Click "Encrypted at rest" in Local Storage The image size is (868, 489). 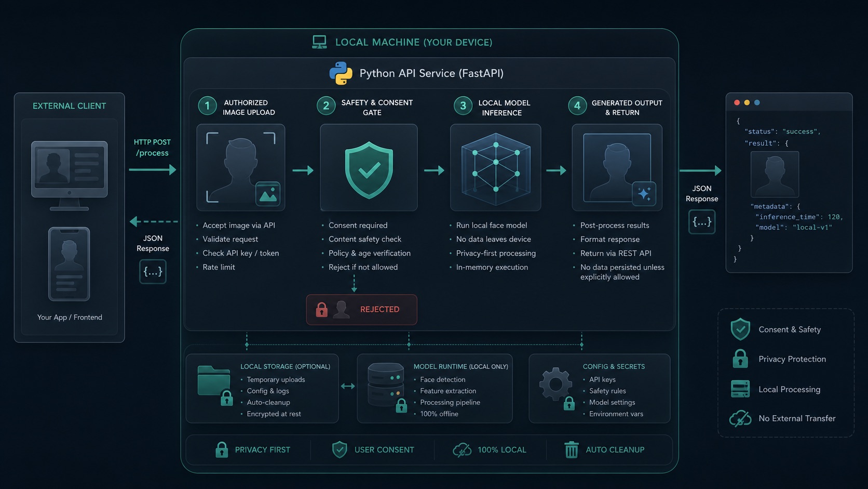click(x=274, y=414)
